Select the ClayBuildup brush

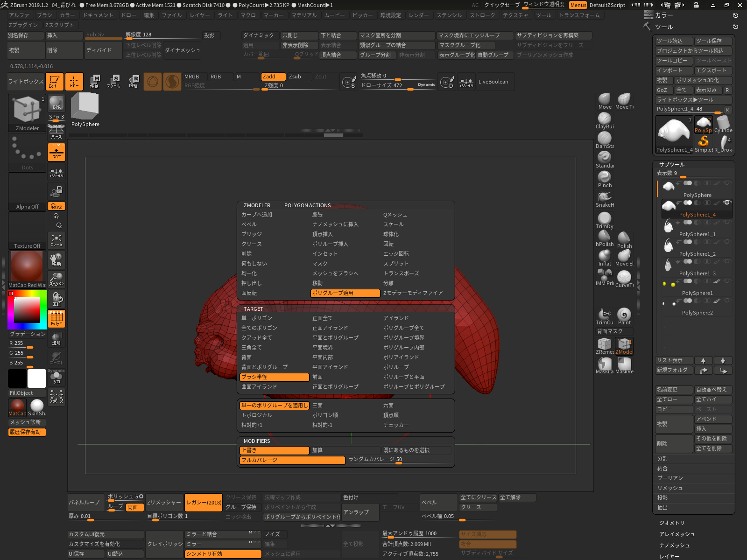click(x=605, y=120)
